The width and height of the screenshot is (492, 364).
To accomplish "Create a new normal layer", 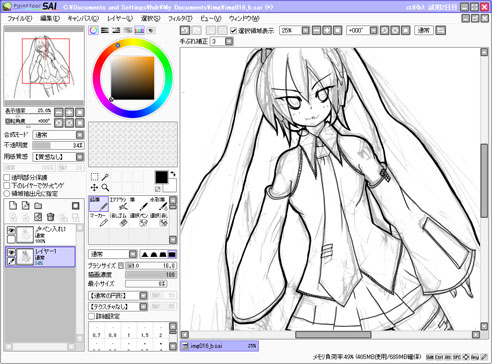I will (x=13, y=206).
